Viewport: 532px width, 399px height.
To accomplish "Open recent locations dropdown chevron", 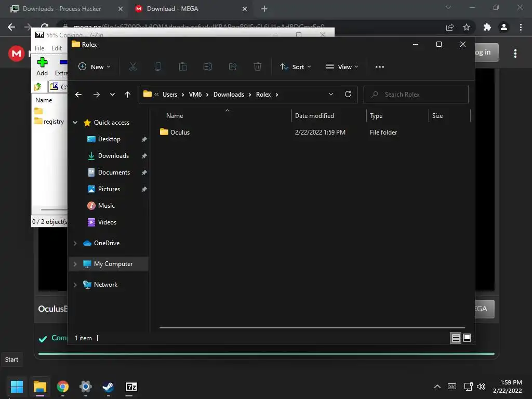I will pyautogui.click(x=112, y=95).
